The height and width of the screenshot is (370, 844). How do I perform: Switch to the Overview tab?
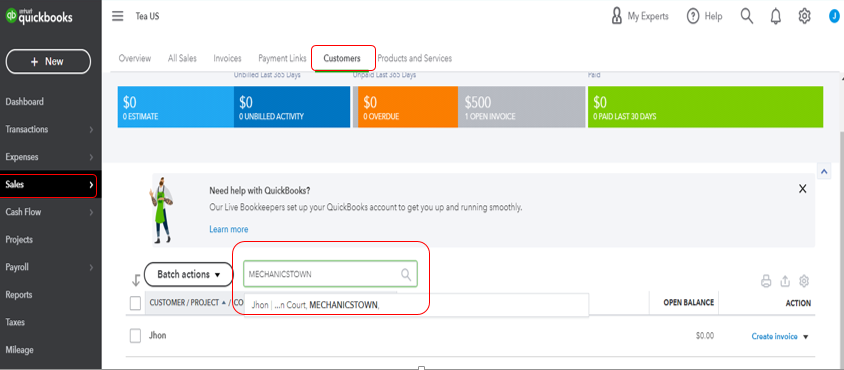pyautogui.click(x=135, y=58)
